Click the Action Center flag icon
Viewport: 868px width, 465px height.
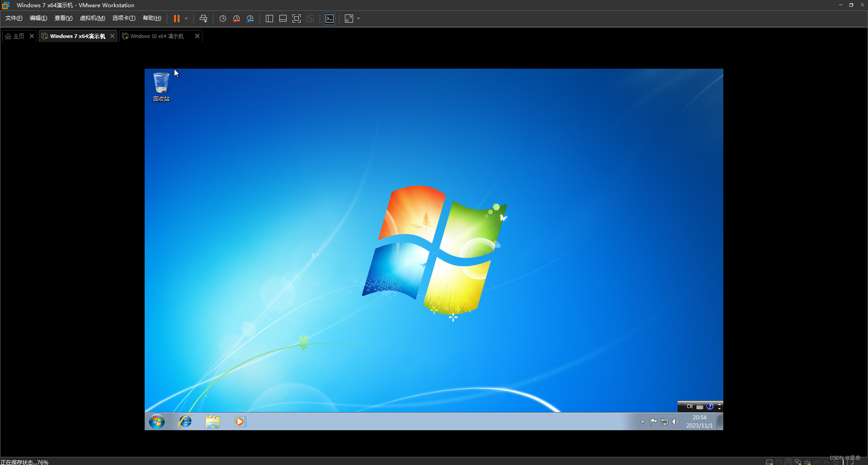point(654,422)
